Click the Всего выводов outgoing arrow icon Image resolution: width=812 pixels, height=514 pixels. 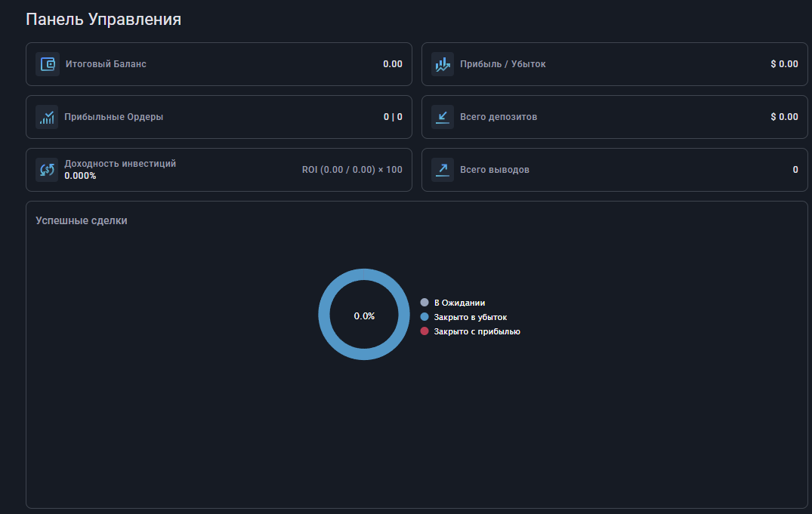[443, 170]
